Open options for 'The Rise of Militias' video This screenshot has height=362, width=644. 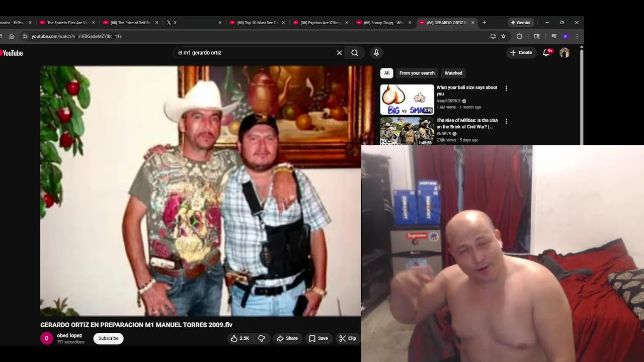(506, 121)
